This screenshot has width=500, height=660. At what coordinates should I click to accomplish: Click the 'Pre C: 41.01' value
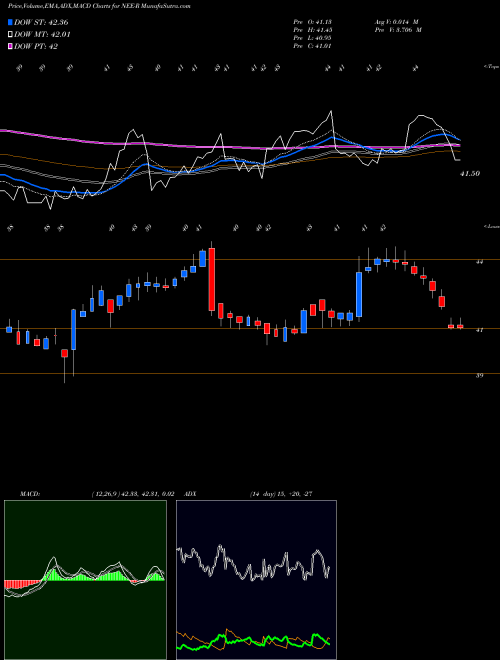(x=313, y=46)
